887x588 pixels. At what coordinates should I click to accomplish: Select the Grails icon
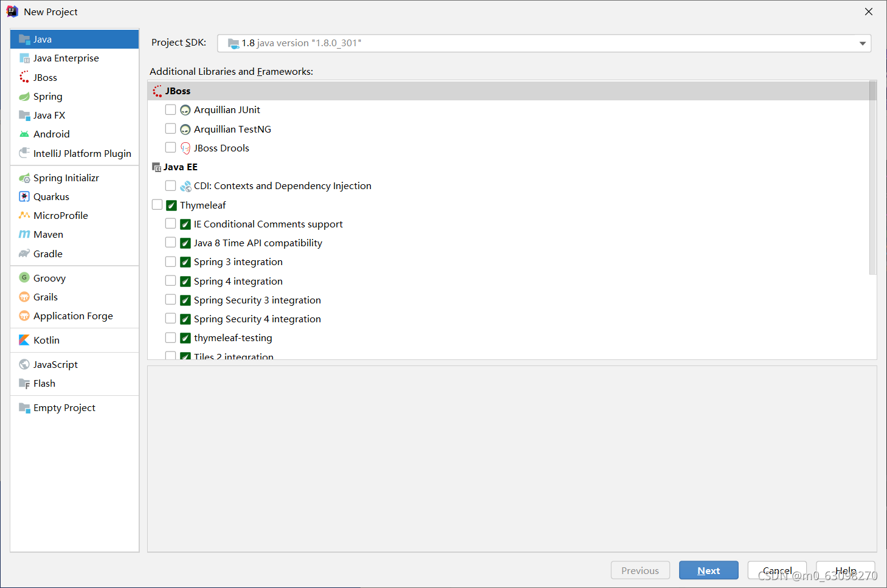(x=24, y=297)
